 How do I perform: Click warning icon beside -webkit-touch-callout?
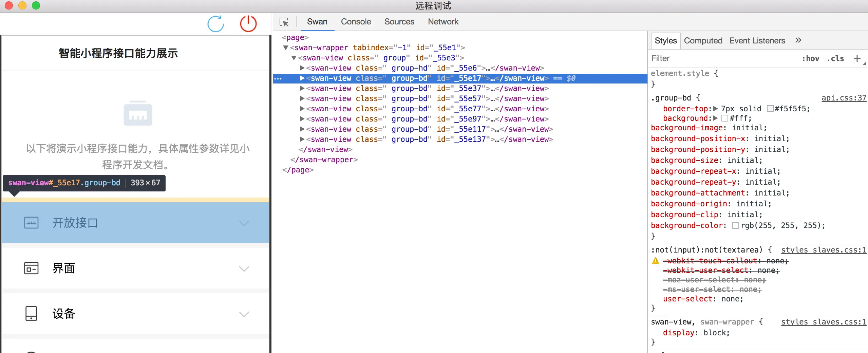tap(656, 261)
